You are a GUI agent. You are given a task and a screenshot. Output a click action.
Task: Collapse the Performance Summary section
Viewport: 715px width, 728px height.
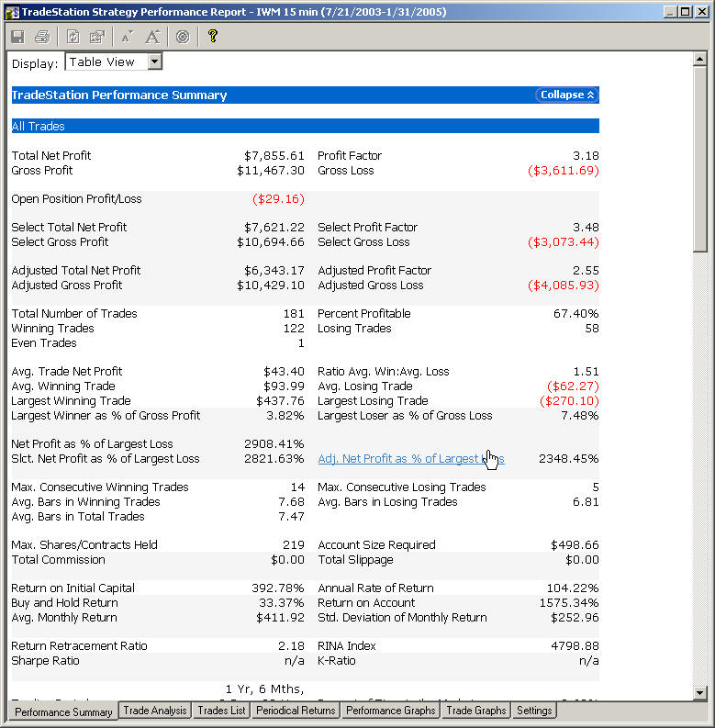point(567,95)
